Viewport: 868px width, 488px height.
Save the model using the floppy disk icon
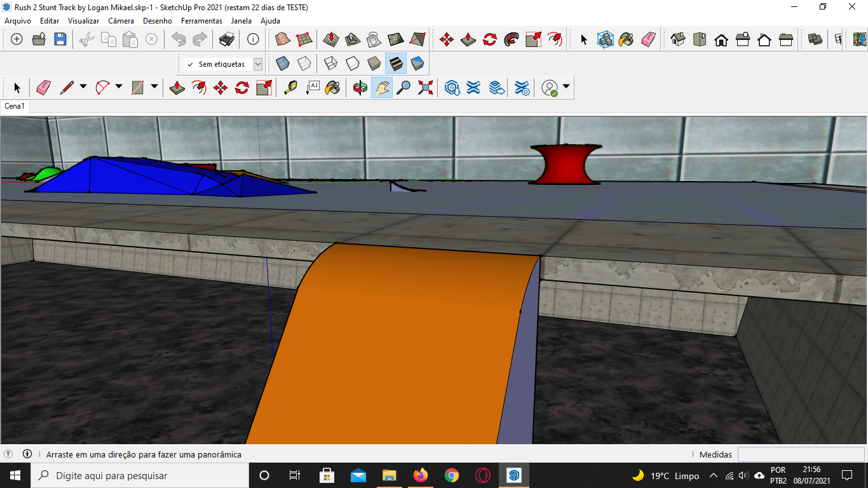60,39
